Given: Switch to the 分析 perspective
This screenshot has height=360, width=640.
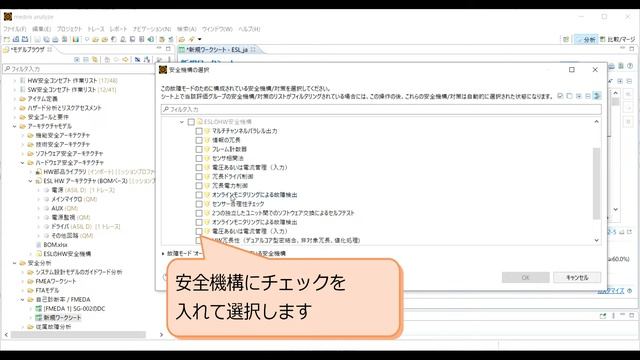Looking at the screenshot, I should pyautogui.click(x=586, y=39).
